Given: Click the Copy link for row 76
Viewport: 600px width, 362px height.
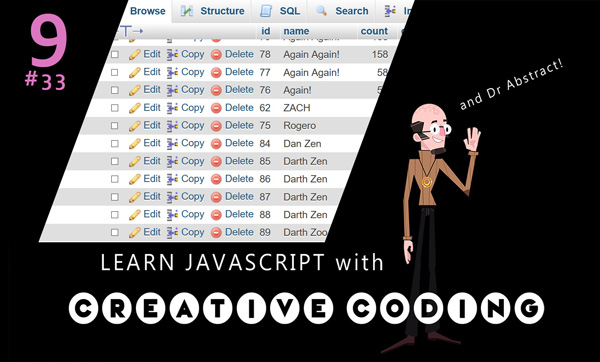Looking at the screenshot, I should [192, 90].
